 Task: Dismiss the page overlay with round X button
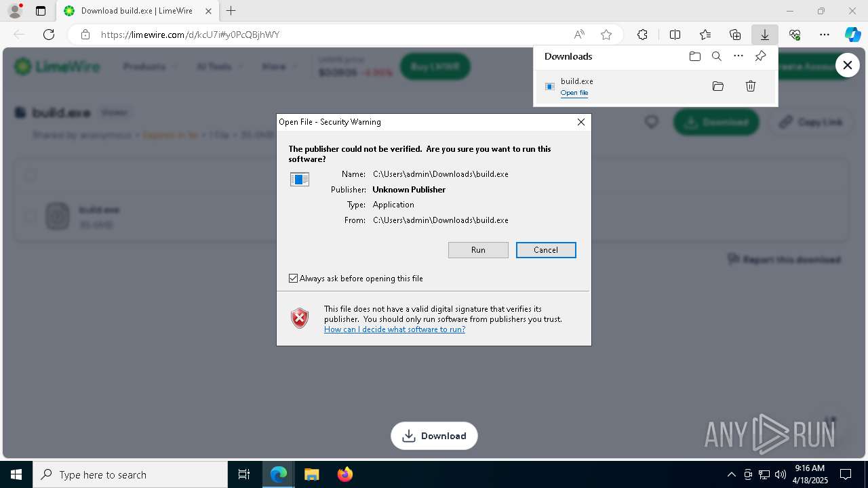[x=847, y=65]
